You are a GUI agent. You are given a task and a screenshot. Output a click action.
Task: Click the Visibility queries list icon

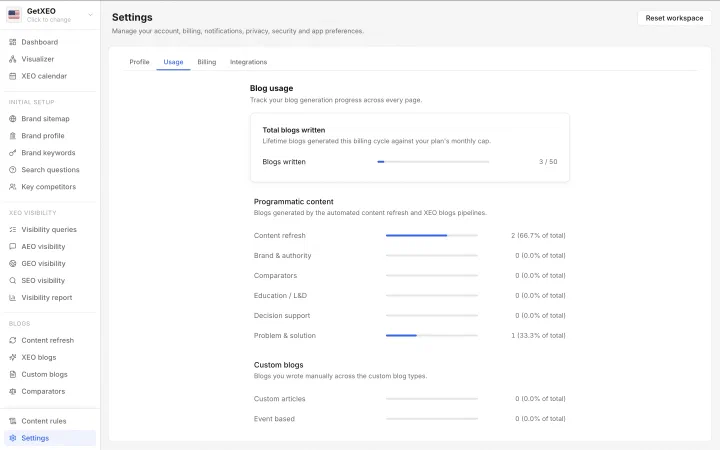pyautogui.click(x=12, y=229)
